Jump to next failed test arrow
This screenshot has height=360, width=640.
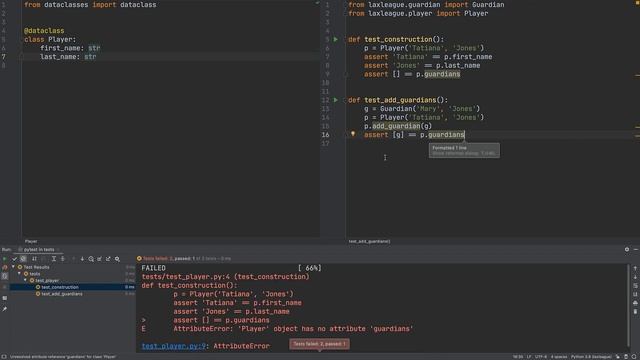(82, 259)
